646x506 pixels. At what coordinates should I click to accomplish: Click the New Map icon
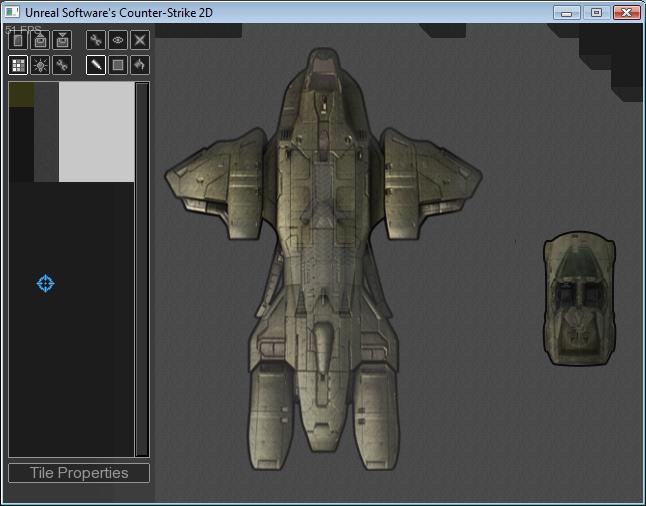tap(18, 40)
